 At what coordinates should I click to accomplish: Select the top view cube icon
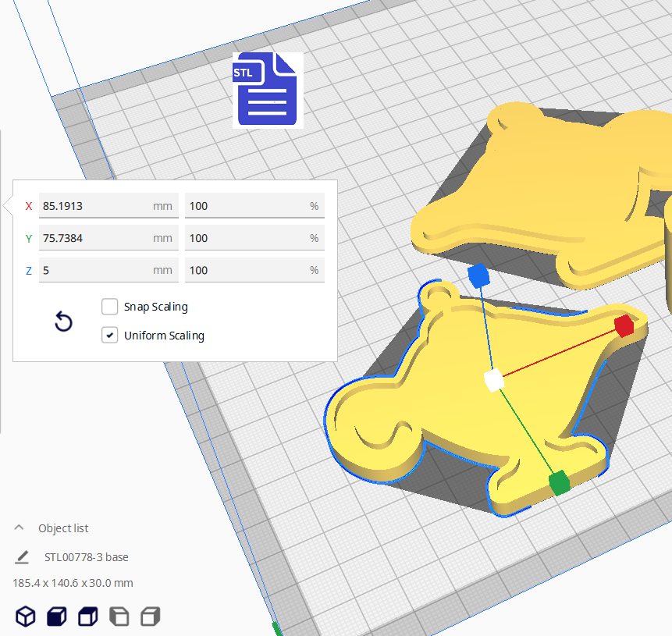87,616
